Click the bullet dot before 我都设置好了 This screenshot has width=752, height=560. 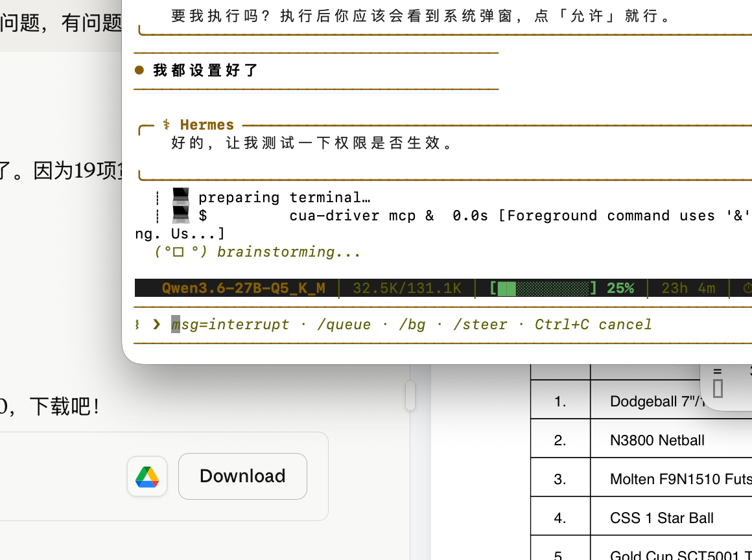point(139,71)
